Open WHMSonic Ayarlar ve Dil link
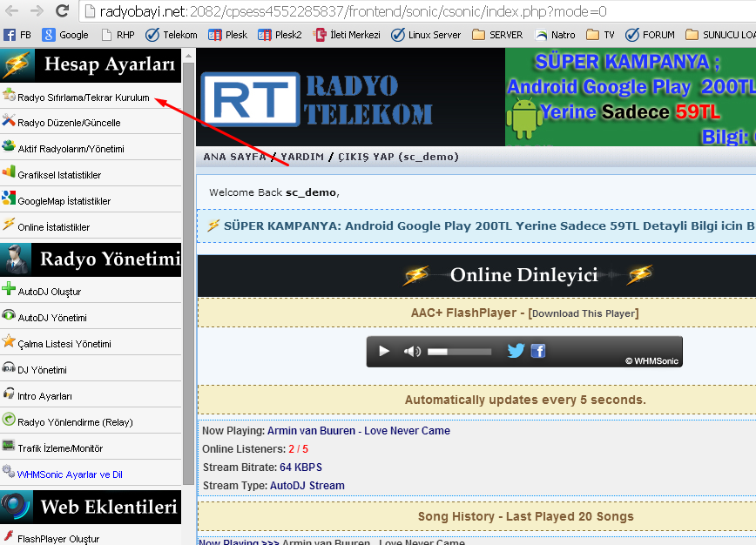This screenshot has height=545, width=756. (70, 474)
